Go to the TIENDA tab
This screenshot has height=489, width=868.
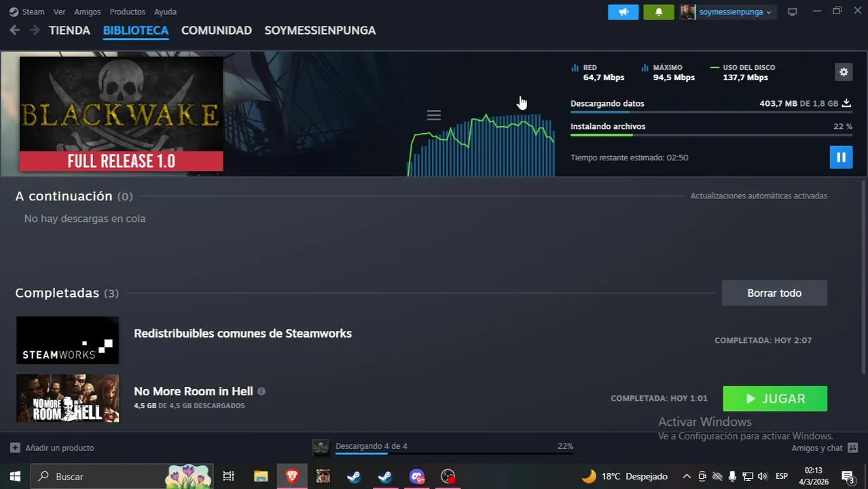pos(69,31)
